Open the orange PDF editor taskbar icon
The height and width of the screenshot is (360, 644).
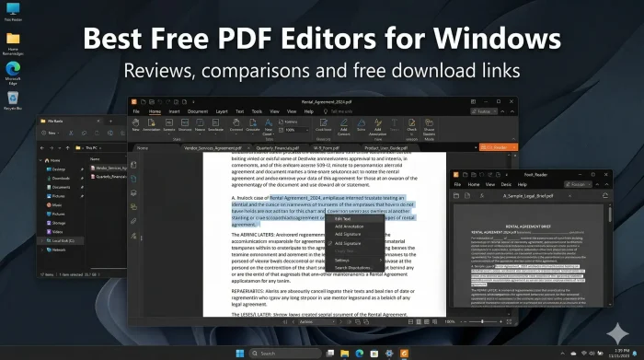pos(404,354)
